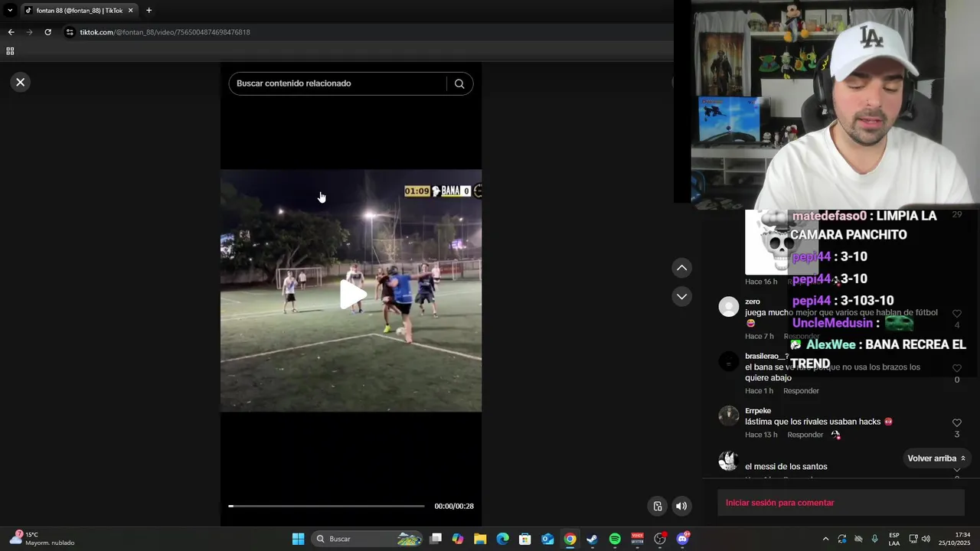The width and height of the screenshot is (980, 551).
Task: Open a new Chrome tab
Action: 149,11
